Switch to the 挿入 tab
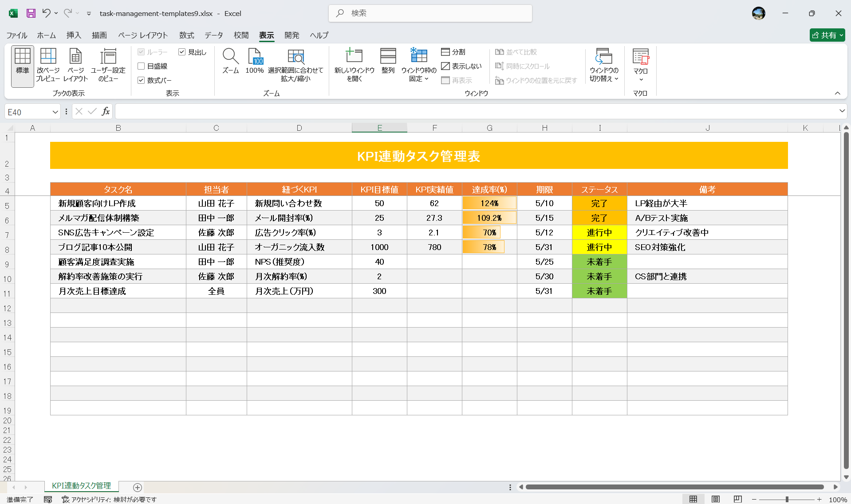The image size is (851, 504). coord(74,35)
